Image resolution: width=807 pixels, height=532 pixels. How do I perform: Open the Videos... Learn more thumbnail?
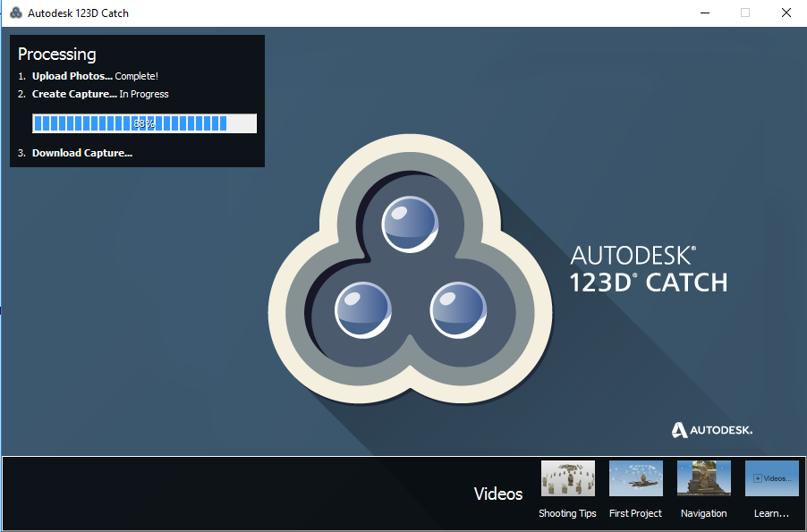[x=771, y=478]
